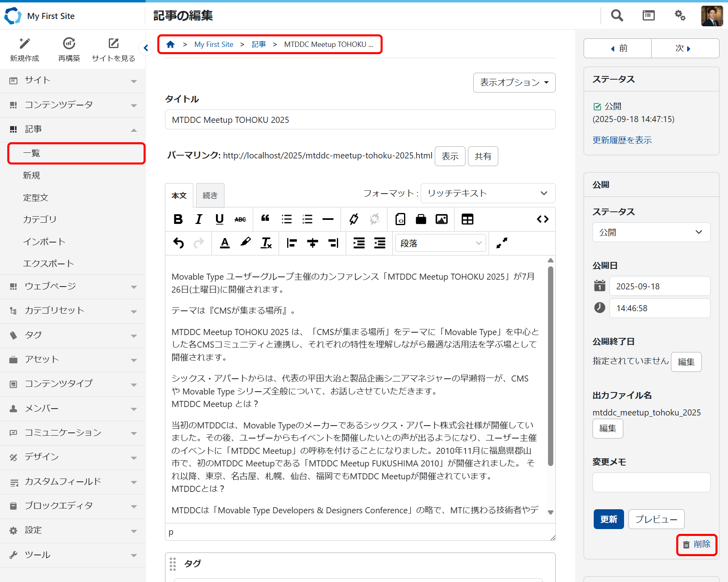Click the undo arrow in the editor
Viewport: 728px width, 582px height.
178,243
